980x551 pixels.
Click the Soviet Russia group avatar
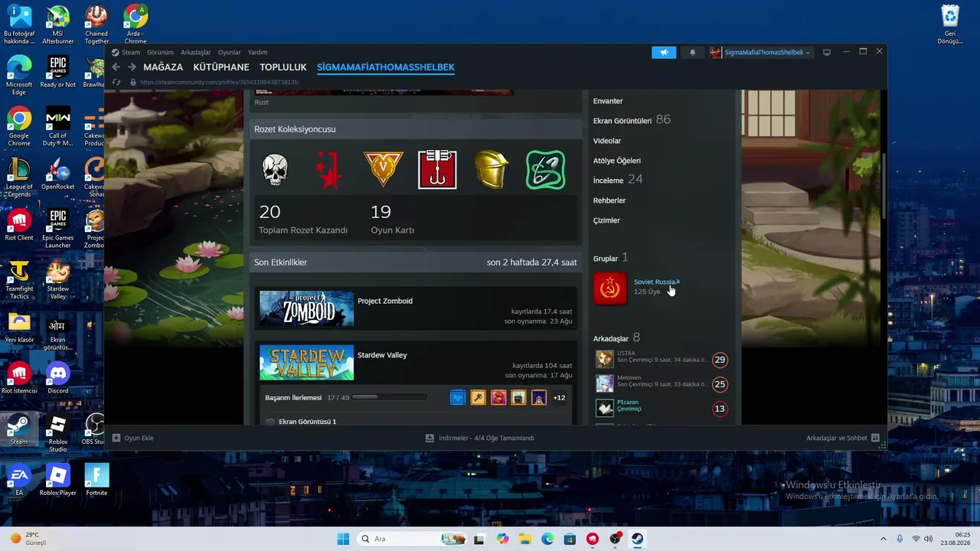click(x=610, y=289)
